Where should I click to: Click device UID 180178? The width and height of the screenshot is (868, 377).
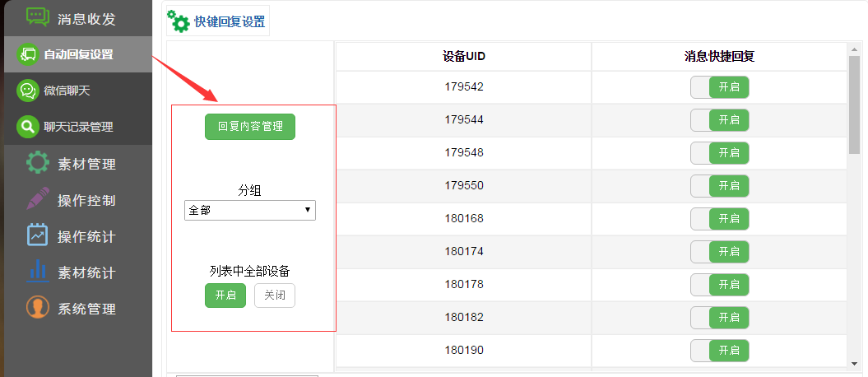point(464,284)
